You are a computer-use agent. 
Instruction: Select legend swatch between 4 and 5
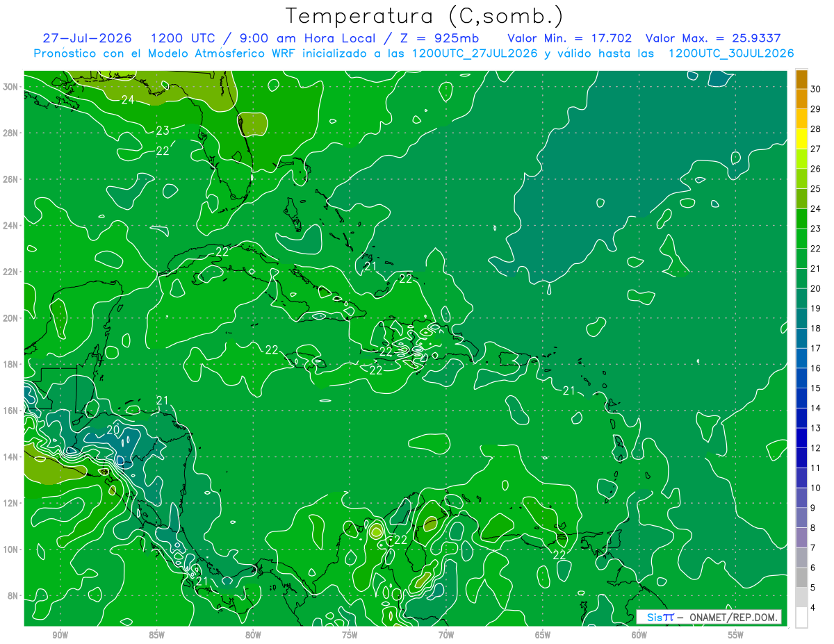tap(801, 597)
